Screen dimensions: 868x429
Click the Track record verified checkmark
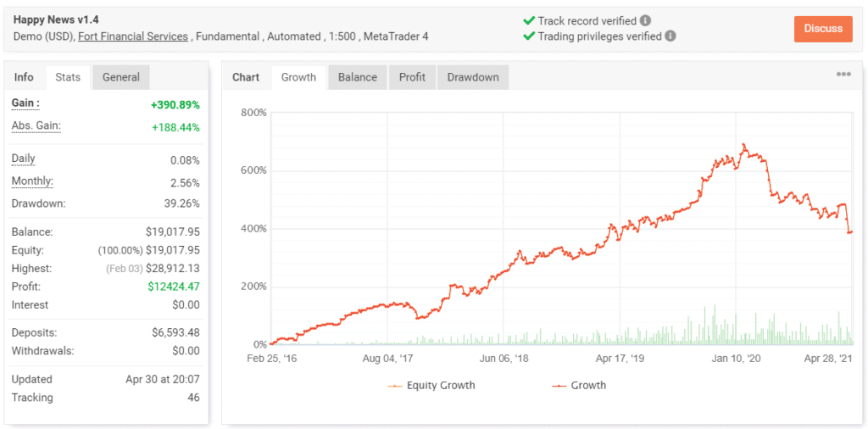click(x=529, y=20)
